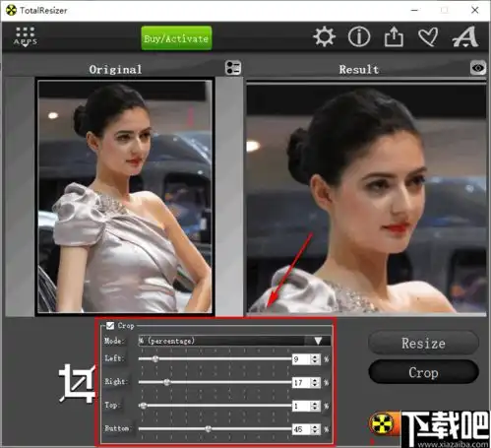Open the APPS grid menu
The width and height of the screenshot is (491, 448).
(x=26, y=36)
